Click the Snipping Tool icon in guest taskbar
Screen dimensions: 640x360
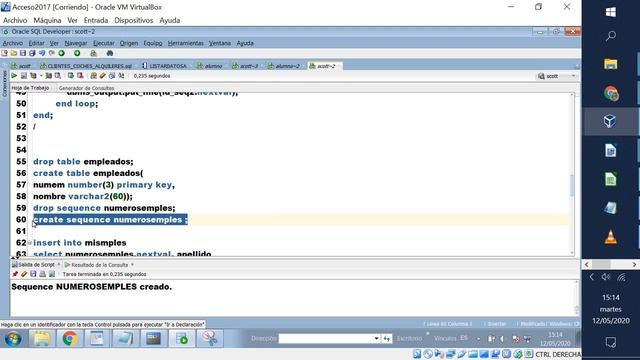point(210,339)
